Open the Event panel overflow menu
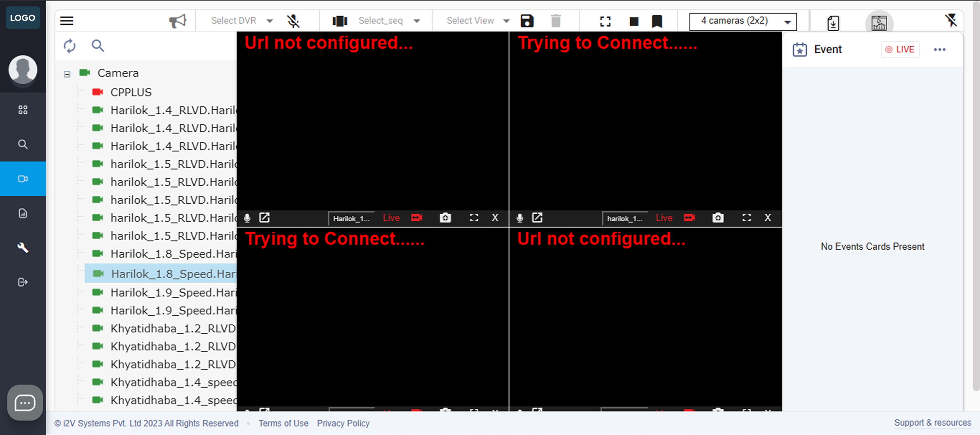The image size is (980, 435). (x=940, y=50)
